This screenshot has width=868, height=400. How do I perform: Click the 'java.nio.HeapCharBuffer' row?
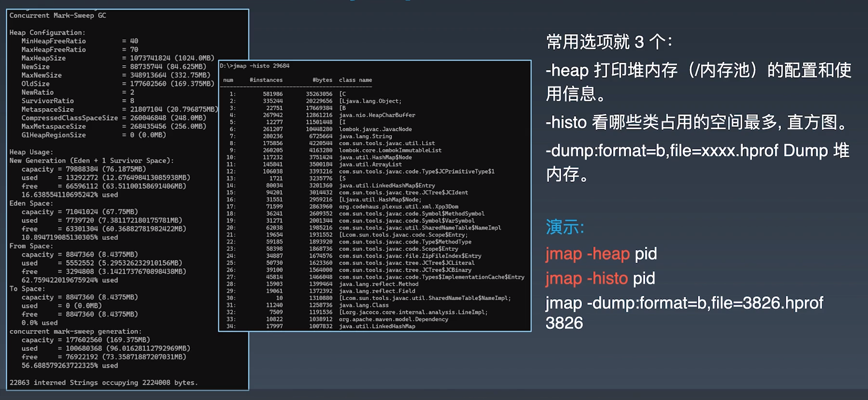point(322,115)
